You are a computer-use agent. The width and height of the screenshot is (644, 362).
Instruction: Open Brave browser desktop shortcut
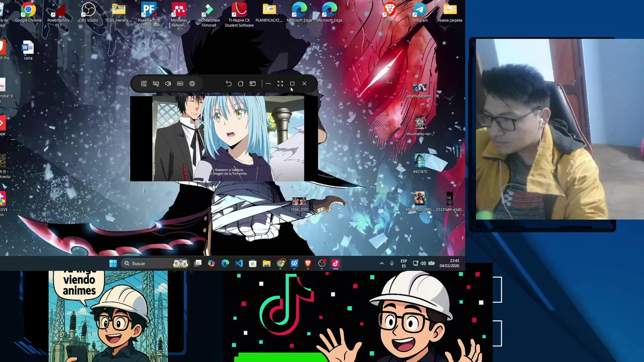tap(389, 13)
